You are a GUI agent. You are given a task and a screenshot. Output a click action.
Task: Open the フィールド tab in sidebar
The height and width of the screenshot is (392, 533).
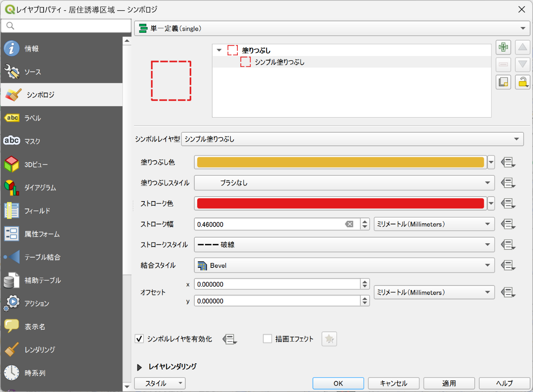37,211
